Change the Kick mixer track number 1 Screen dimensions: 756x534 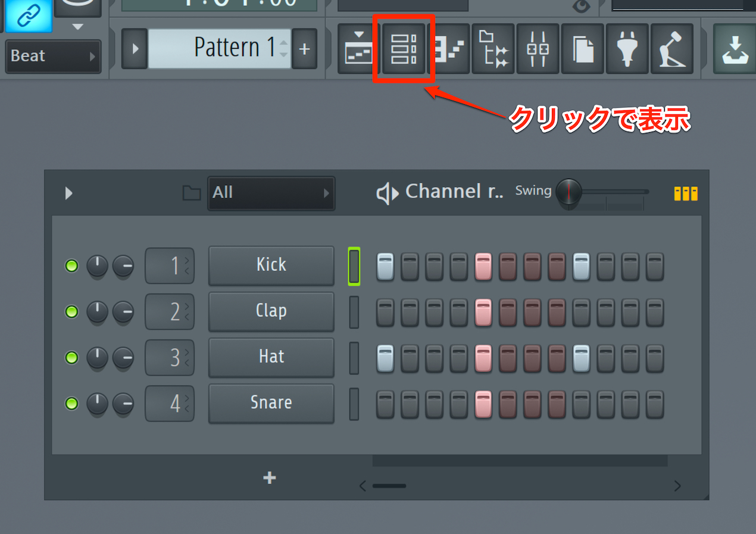(170, 266)
